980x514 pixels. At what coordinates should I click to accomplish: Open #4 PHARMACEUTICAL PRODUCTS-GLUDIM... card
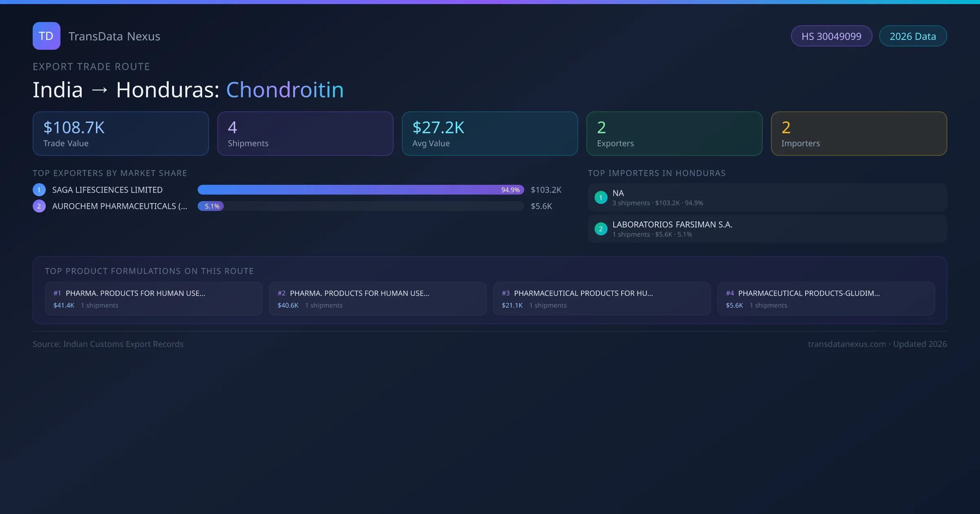tap(826, 299)
